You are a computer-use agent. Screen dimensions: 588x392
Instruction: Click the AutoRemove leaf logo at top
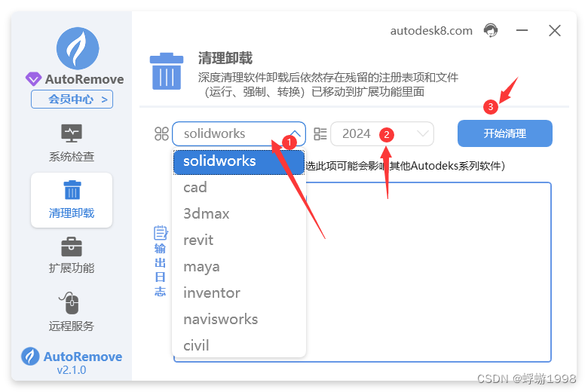pos(78,48)
